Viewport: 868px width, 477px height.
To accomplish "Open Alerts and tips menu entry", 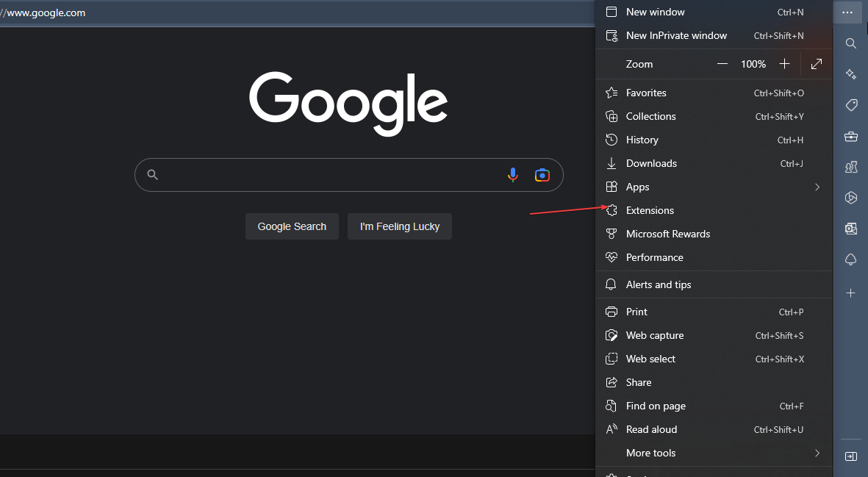I will pyautogui.click(x=714, y=284).
